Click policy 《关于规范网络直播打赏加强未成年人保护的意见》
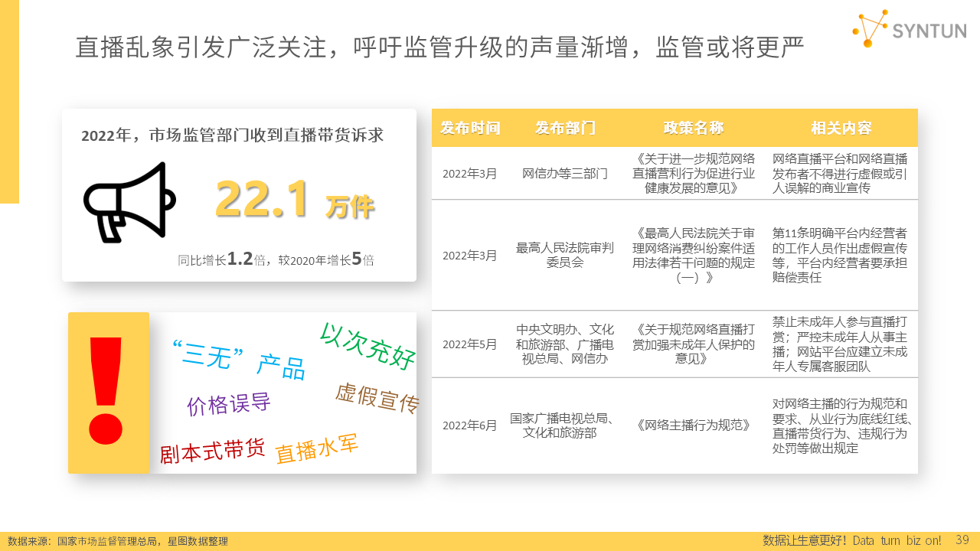This screenshot has height=551, width=980. pyautogui.click(x=694, y=344)
